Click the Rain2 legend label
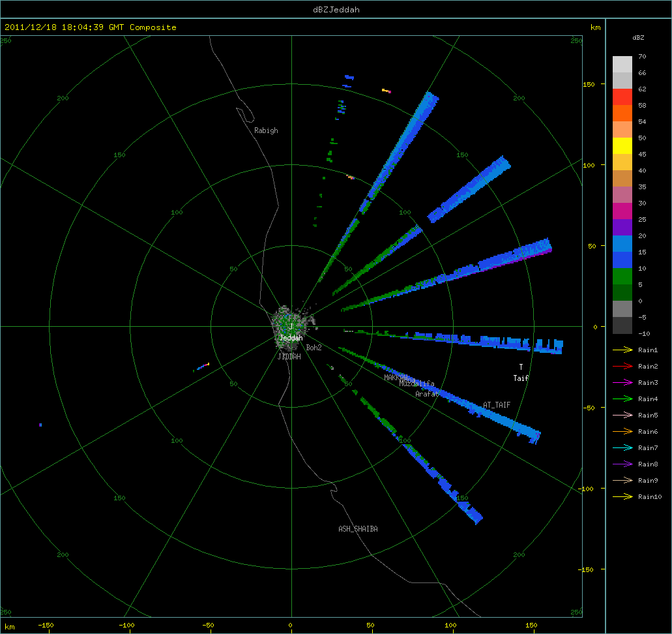 coord(648,367)
